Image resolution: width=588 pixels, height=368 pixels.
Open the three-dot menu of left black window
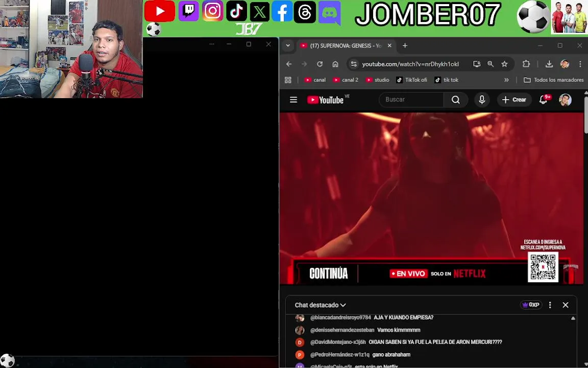click(x=212, y=44)
